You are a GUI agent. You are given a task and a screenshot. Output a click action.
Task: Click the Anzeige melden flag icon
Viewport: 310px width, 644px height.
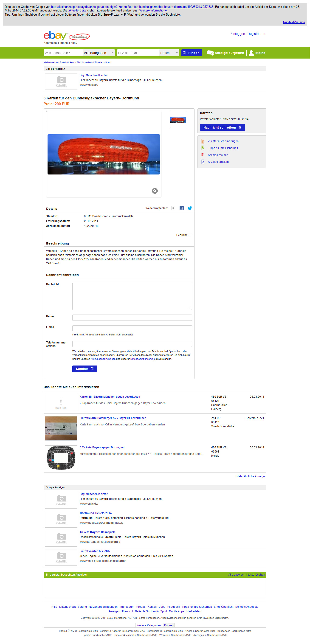[x=203, y=155]
